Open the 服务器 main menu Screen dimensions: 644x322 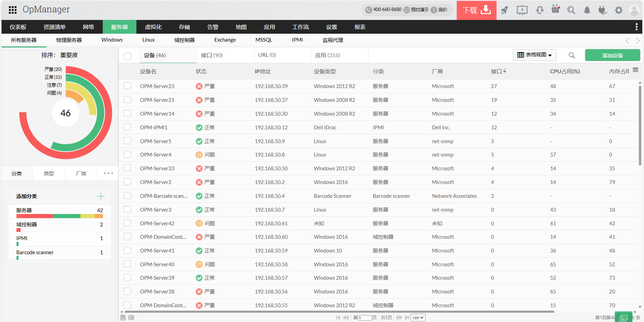(x=119, y=27)
